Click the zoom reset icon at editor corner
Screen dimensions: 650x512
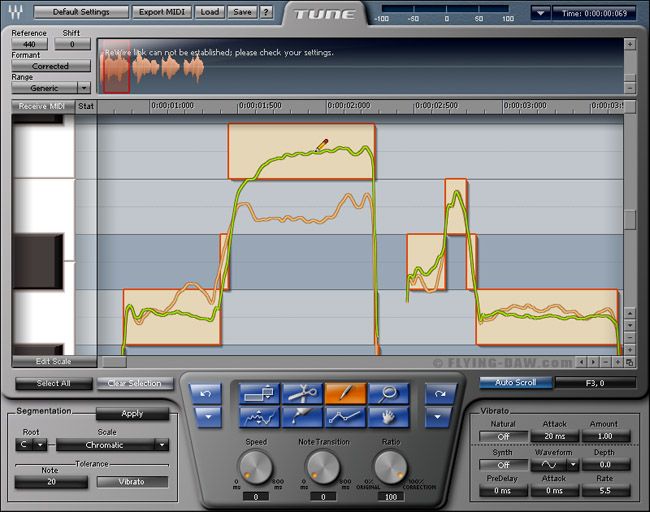click(630, 362)
